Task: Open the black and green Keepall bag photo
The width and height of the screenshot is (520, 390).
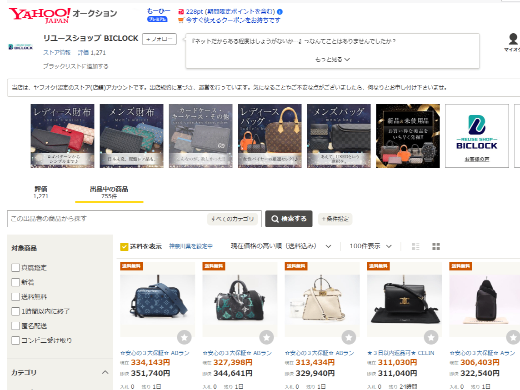Action: click(x=240, y=299)
